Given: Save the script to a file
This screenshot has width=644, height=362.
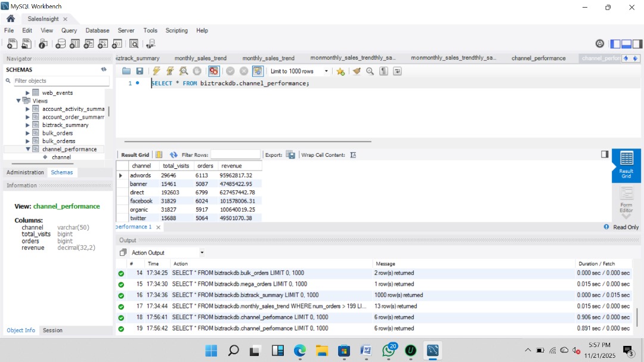Looking at the screenshot, I should [140, 71].
